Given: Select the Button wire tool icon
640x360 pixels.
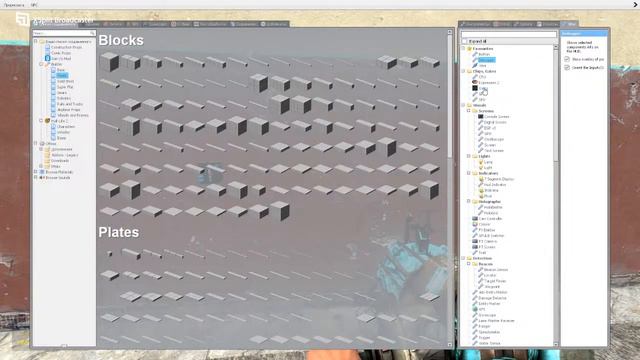Looking at the screenshot, I should pyautogui.click(x=475, y=54).
